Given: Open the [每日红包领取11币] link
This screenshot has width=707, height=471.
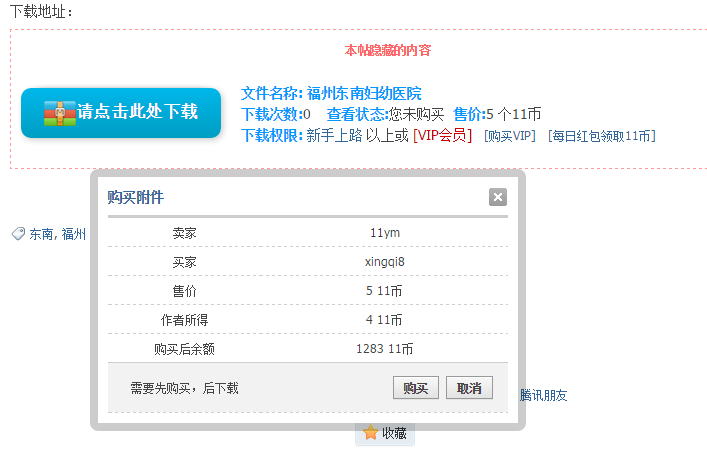Looking at the screenshot, I should 601,136.
